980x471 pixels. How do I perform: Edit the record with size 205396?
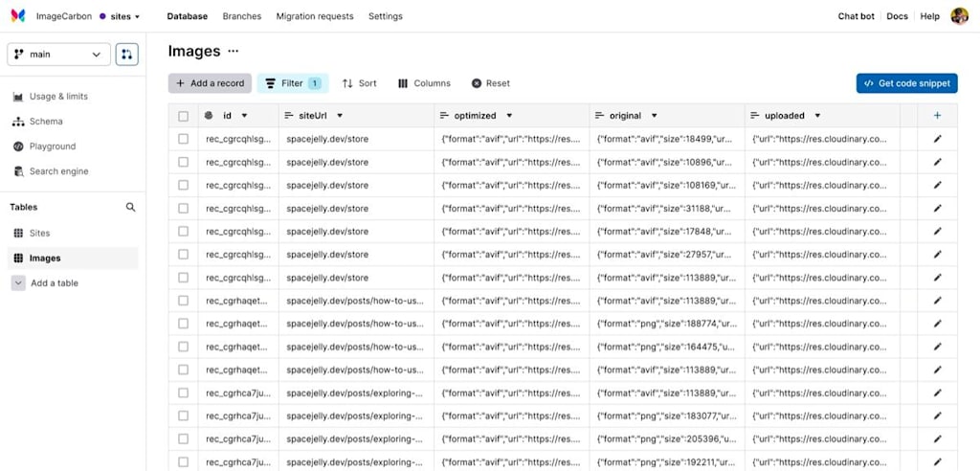(x=937, y=439)
